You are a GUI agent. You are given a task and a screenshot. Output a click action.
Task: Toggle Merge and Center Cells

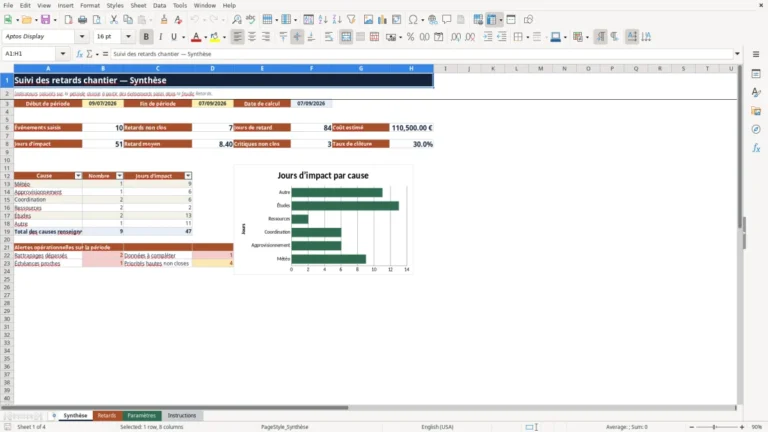pos(346,37)
